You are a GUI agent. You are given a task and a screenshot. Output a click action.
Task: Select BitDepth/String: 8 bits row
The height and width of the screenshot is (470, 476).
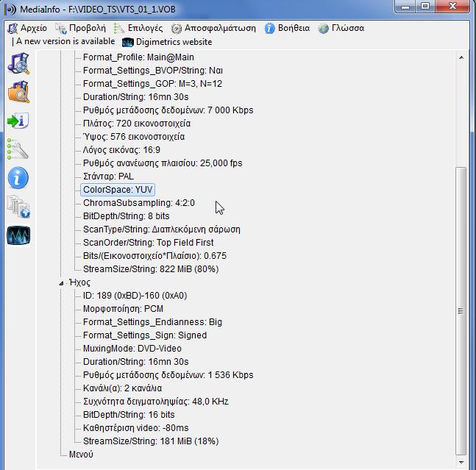click(x=126, y=216)
